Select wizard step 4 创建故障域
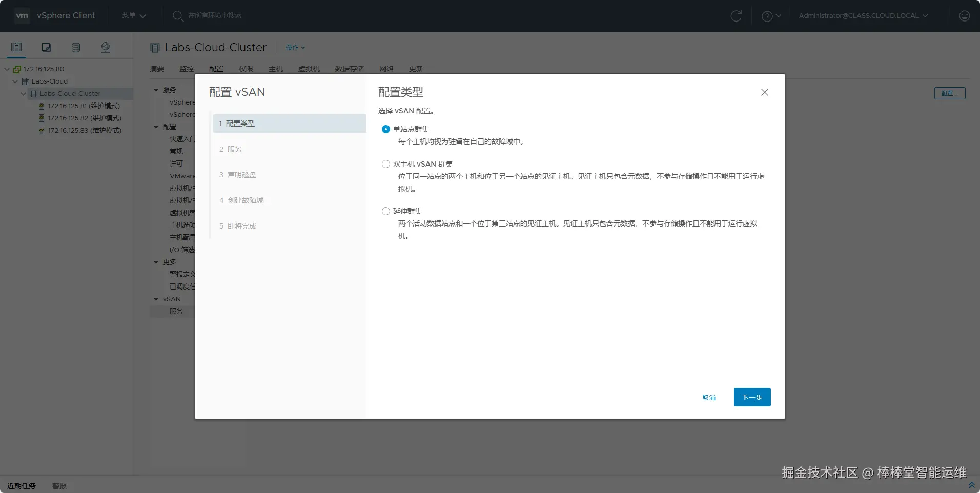980x493 pixels. pos(290,200)
